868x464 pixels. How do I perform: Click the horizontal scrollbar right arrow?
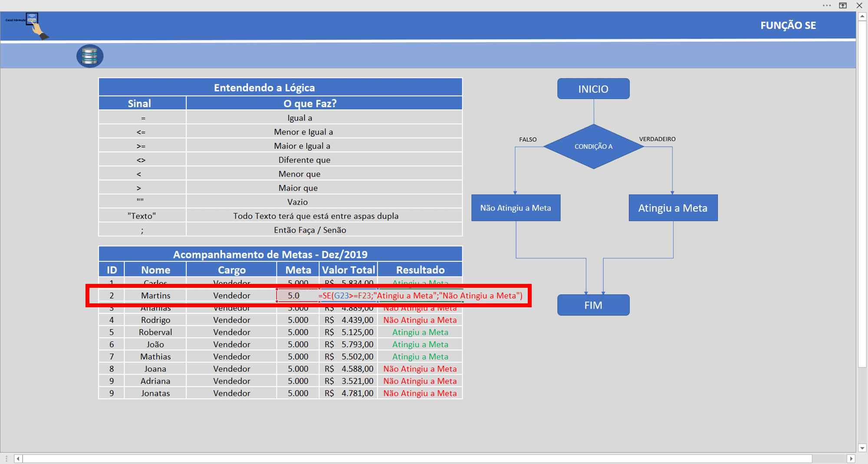(x=851, y=458)
